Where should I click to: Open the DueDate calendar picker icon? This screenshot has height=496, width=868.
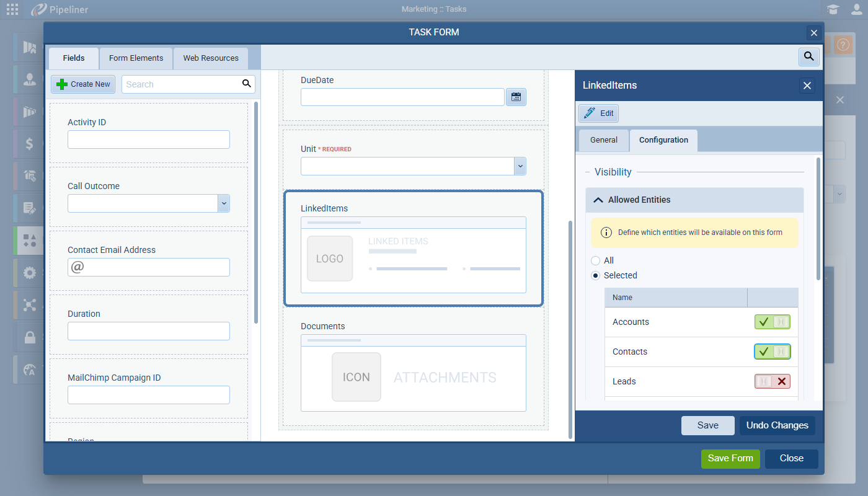tap(516, 97)
